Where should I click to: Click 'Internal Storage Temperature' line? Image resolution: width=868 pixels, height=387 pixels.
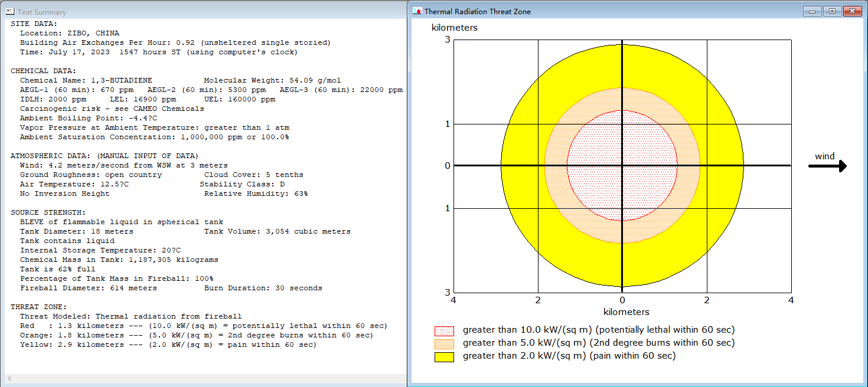tap(100, 250)
